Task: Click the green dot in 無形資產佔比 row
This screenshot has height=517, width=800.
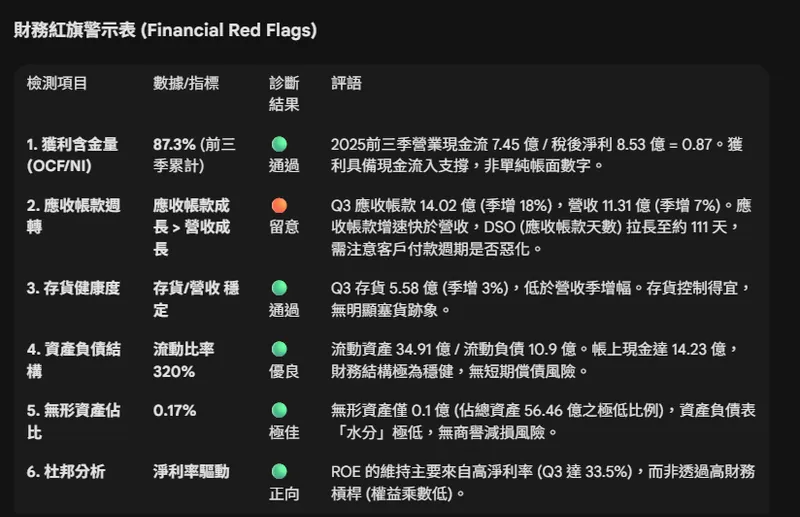Action: (279, 410)
